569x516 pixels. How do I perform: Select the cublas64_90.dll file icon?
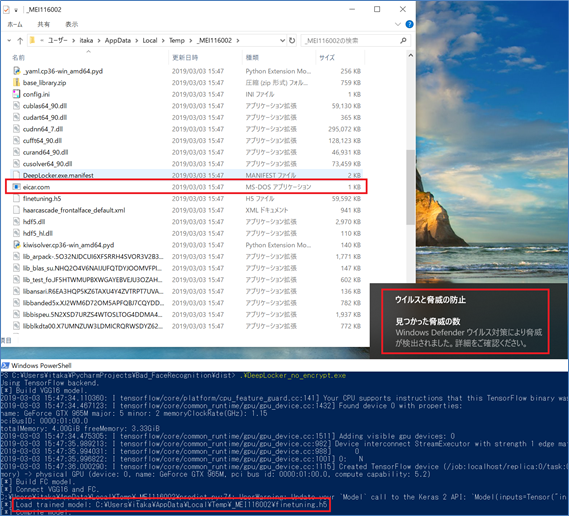pos(16,106)
